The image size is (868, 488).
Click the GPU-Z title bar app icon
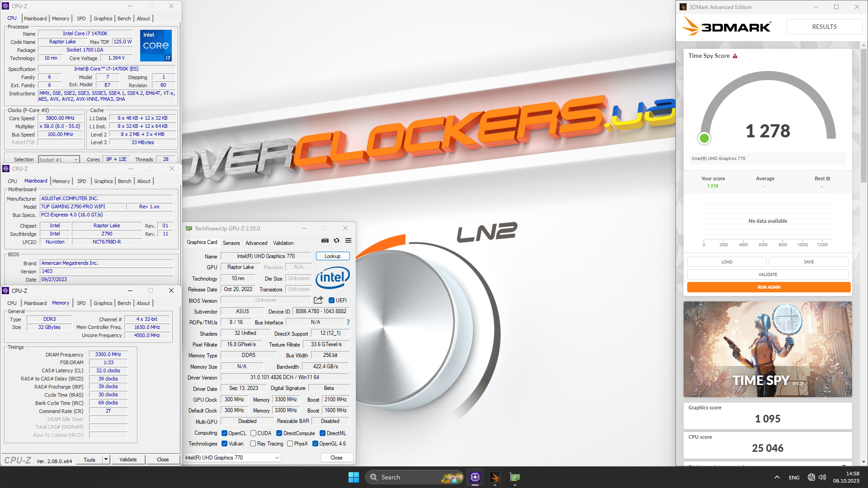tap(189, 229)
